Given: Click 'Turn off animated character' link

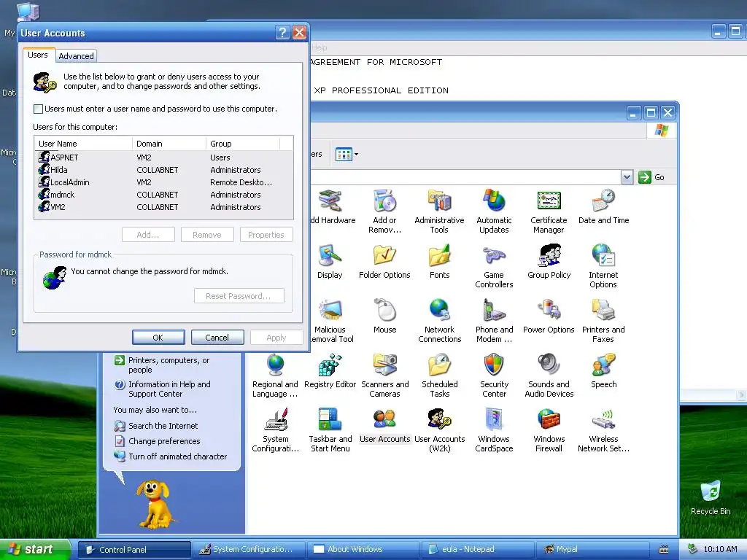Looking at the screenshot, I should point(178,456).
